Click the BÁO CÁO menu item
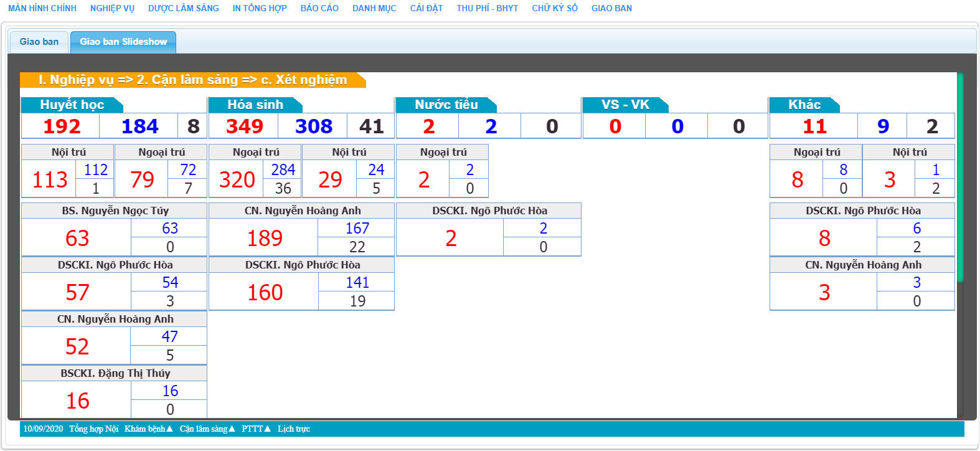980x451 pixels. 319,8
